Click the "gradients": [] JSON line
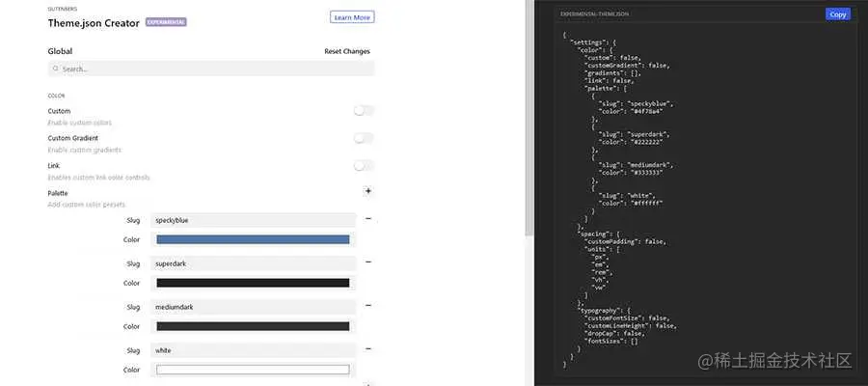The width and height of the screenshot is (868, 386). pos(612,73)
